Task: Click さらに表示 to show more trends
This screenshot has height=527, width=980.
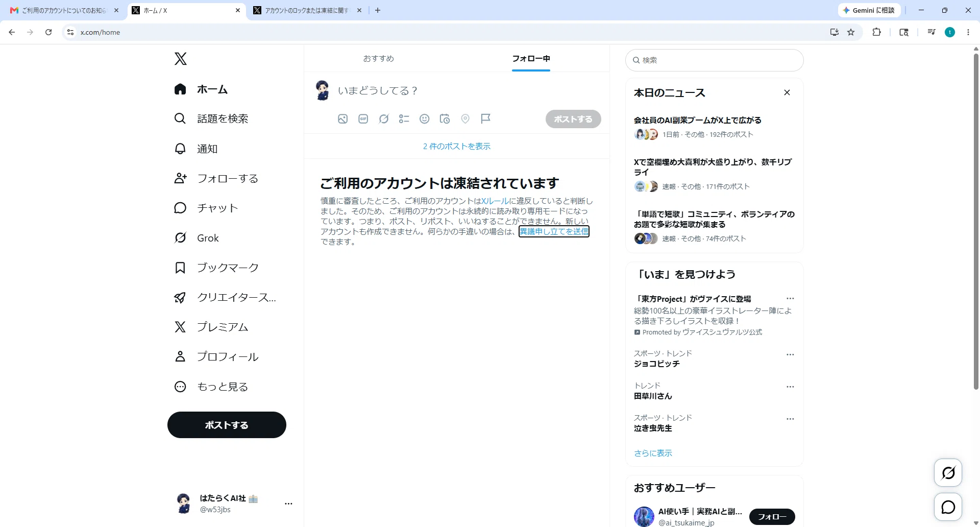Action: (x=653, y=453)
